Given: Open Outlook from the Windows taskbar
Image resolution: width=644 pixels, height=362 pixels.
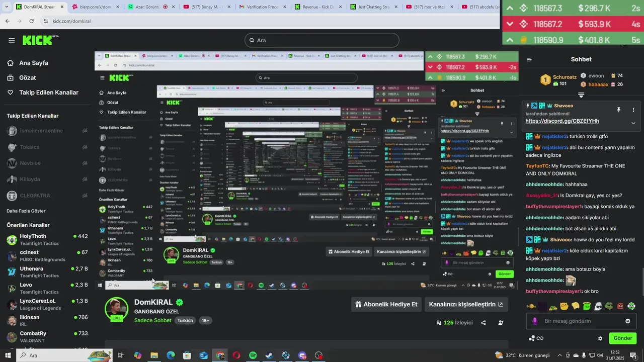Looking at the screenshot, I should [x=203, y=355].
